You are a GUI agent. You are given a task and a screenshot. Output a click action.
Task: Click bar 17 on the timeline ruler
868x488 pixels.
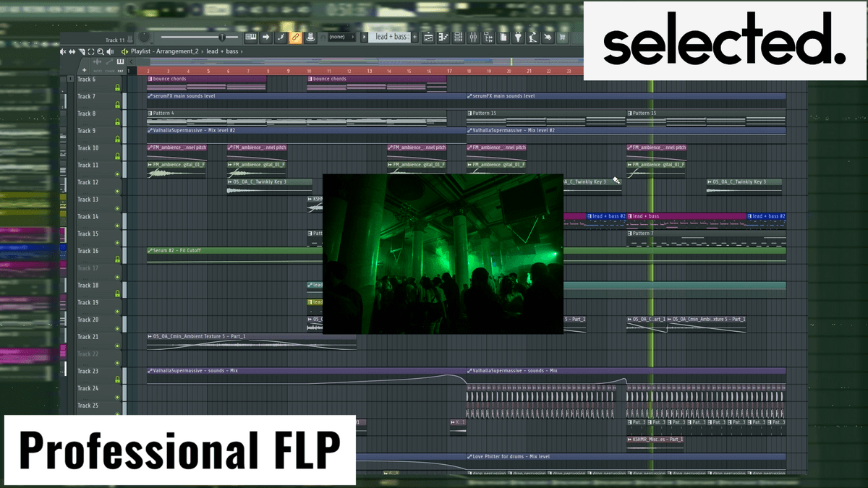[x=449, y=71]
